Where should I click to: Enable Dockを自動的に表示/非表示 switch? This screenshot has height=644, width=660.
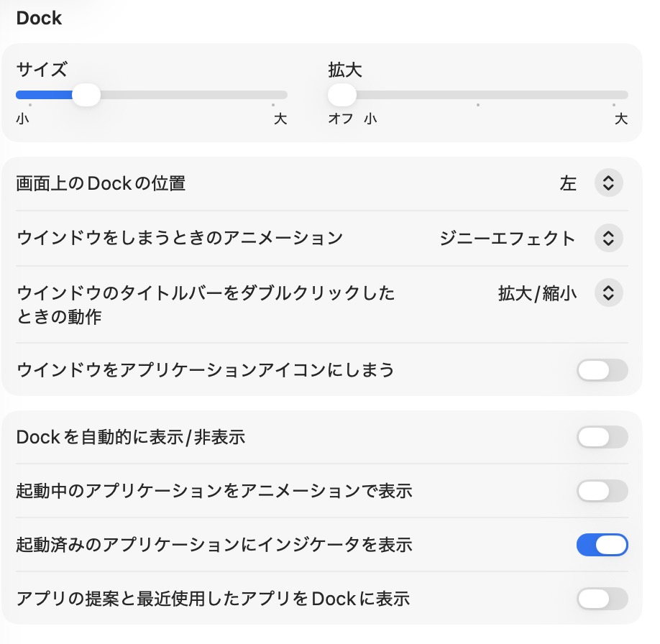coord(602,437)
